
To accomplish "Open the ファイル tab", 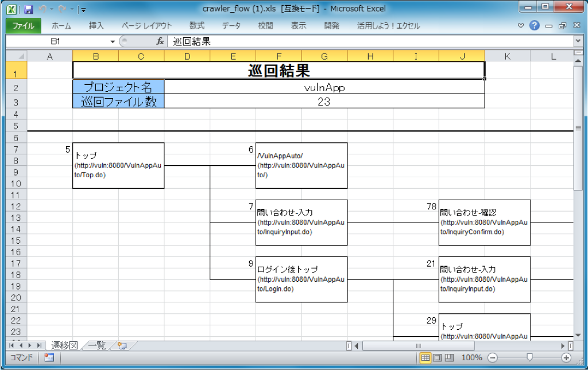I will click(23, 26).
